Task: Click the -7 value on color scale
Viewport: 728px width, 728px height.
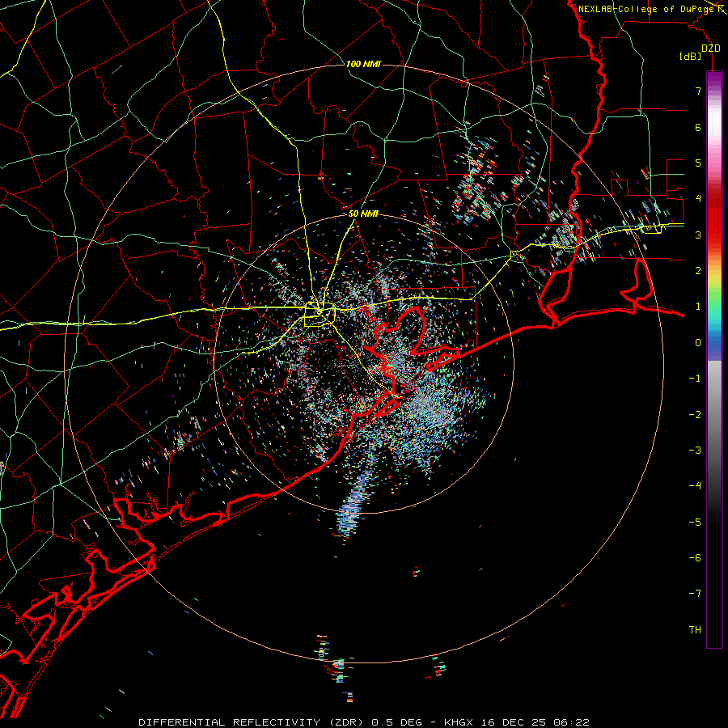Action: point(695,594)
